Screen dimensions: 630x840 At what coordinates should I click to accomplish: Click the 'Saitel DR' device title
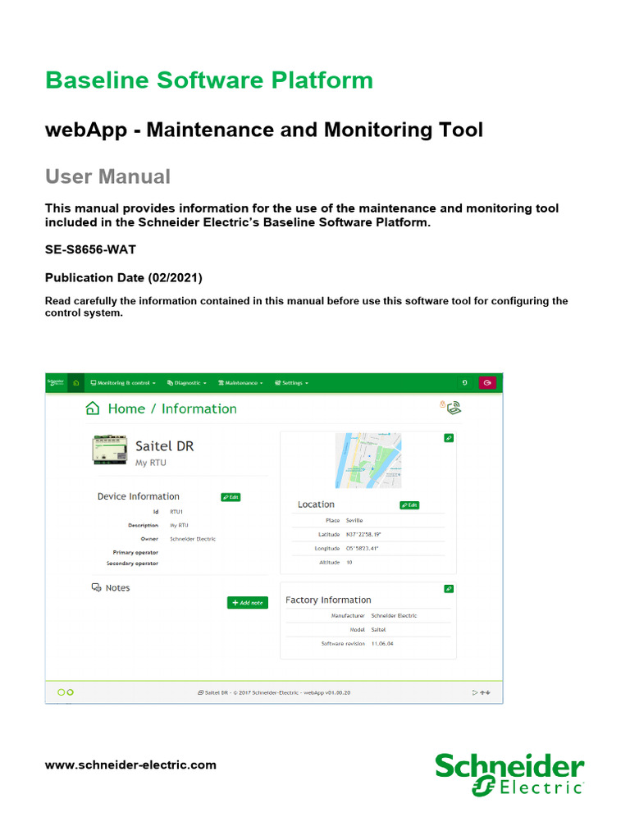coord(164,446)
